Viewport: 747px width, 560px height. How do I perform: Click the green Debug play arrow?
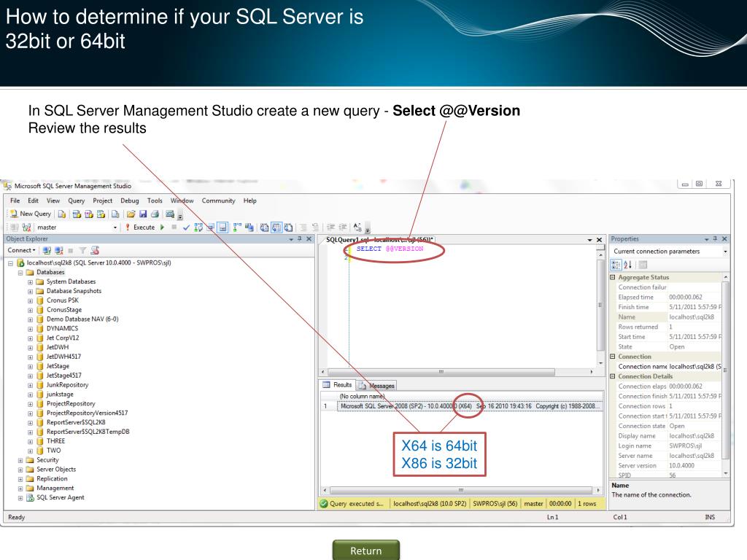[x=163, y=227]
